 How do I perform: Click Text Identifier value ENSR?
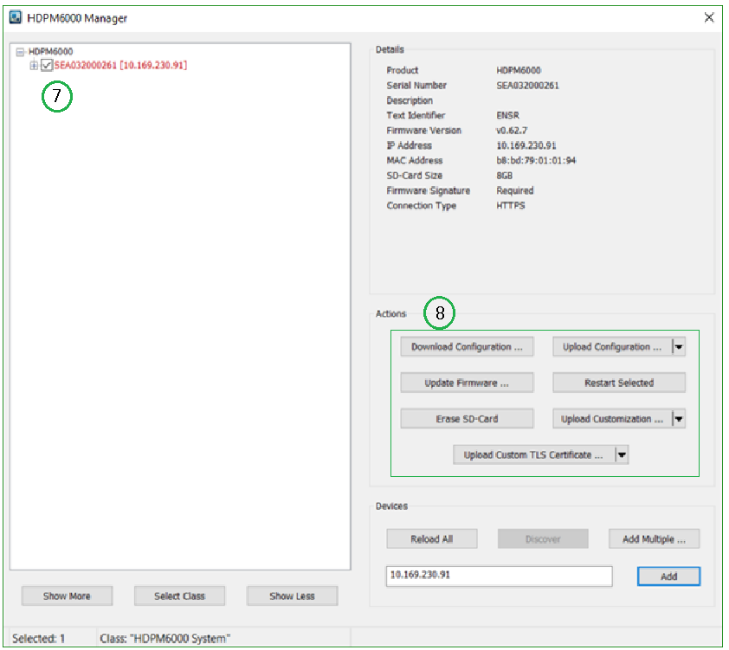(508, 115)
